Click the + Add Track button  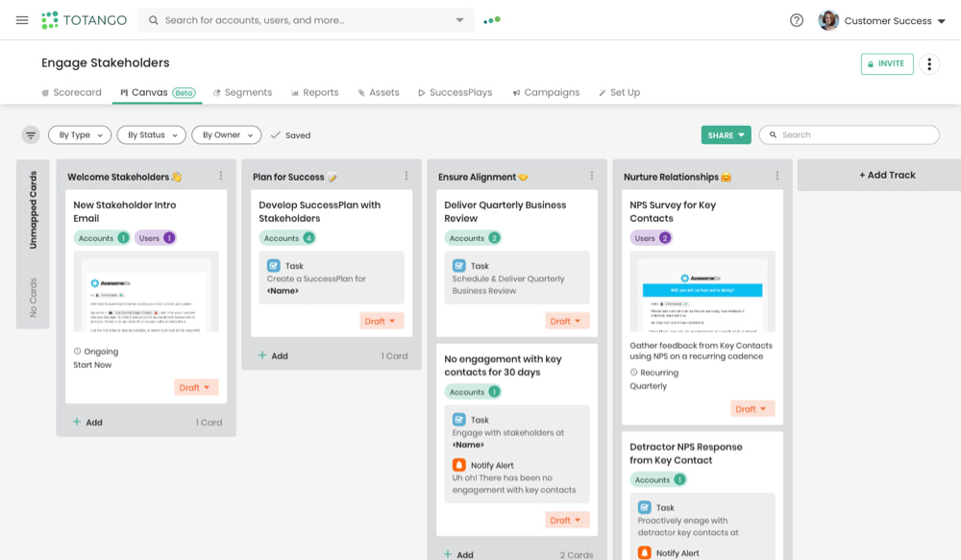click(x=887, y=175)
